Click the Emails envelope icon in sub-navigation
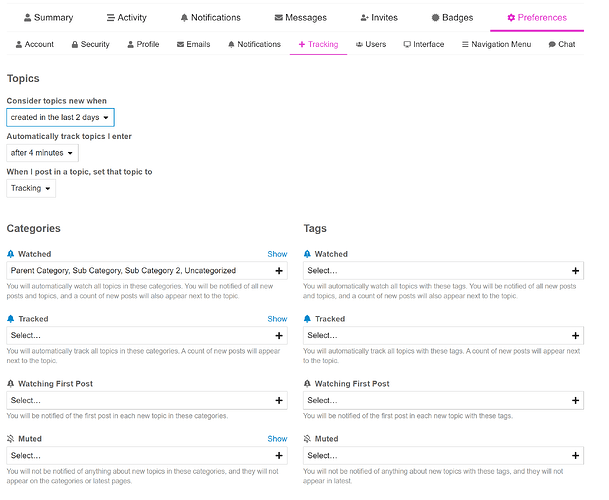 tap(180, 45)
